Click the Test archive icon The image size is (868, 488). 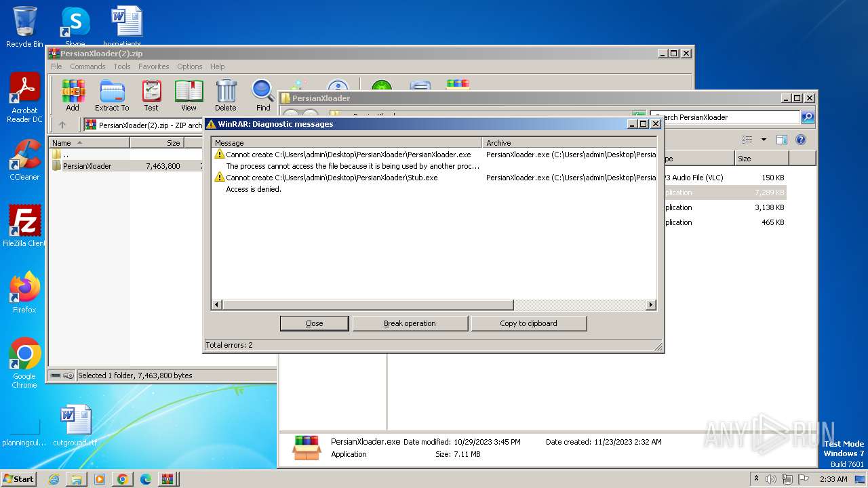click(151, 96)
